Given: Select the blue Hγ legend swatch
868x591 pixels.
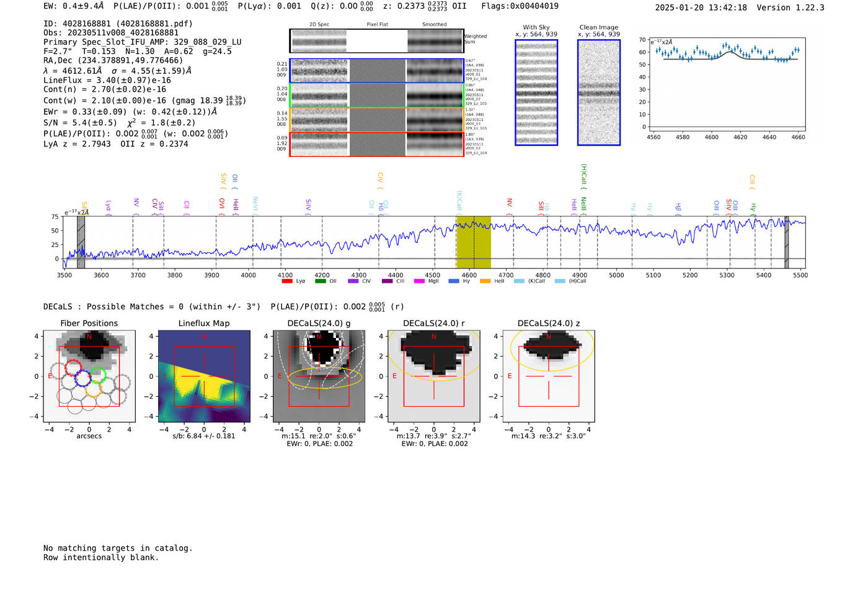Looking at the screenshot, I should click(454, 281).
